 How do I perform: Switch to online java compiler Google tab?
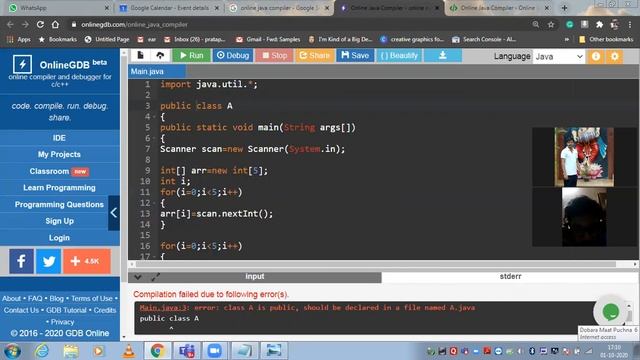point(279,8)
